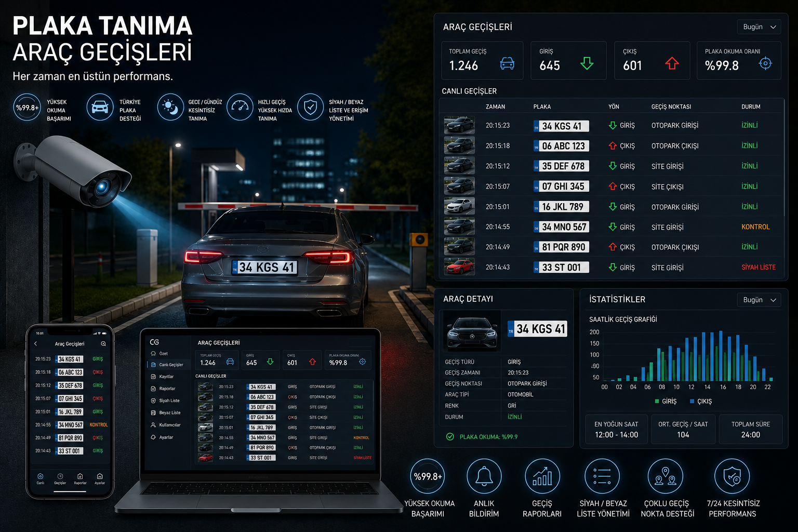Click the red car thumbnail in the 20:14:43 row of main table
The image size is (798, 532).
coord(459,267)
